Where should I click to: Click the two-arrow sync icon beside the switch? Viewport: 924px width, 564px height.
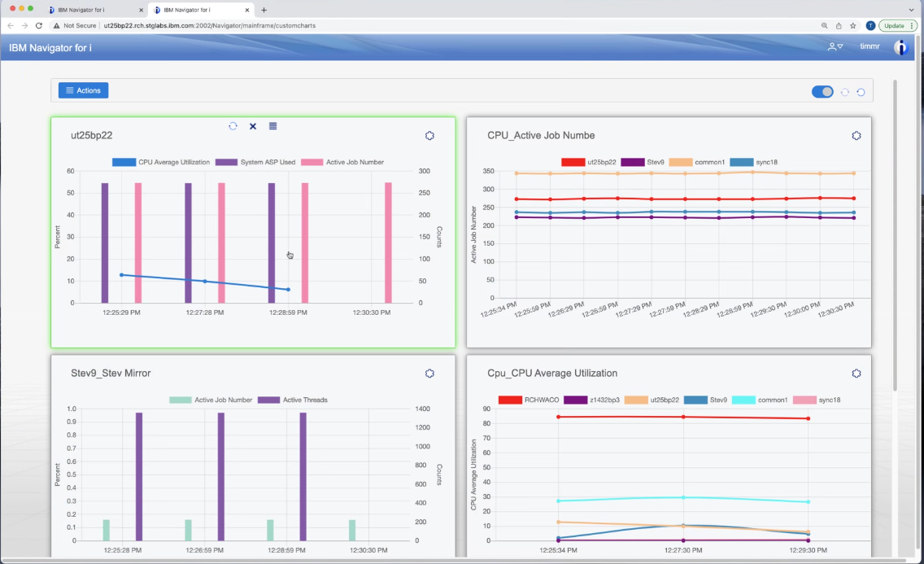tap(844, 92)
